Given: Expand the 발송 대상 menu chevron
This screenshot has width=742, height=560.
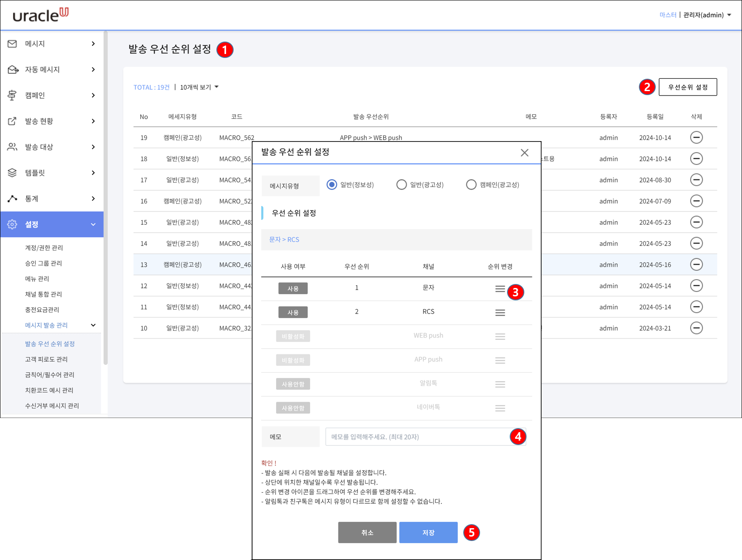Looking at the screenshot, I should coord(93,147).
